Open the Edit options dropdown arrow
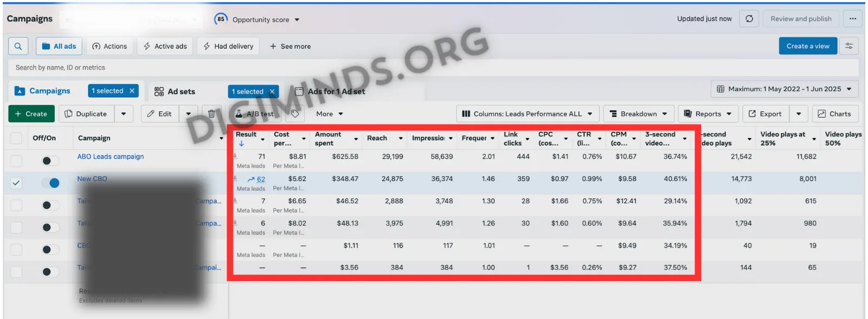Viewport: 868px width, 319px height. (189, 114)
